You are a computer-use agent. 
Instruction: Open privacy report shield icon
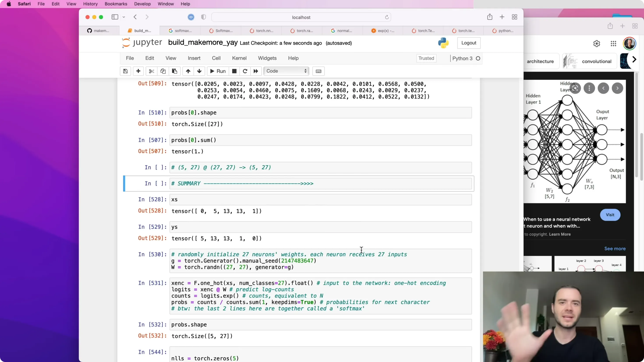(x=203, y=17)
